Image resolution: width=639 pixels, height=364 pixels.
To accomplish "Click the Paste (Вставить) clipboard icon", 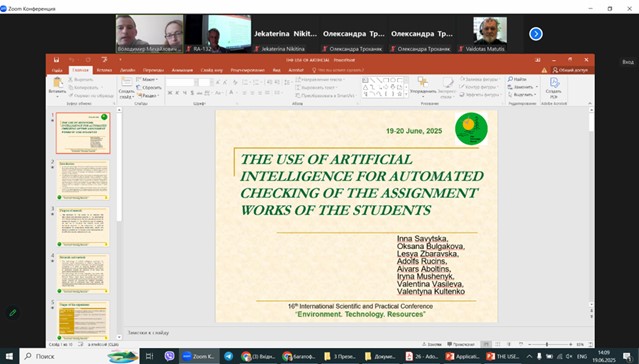I will 57,83.
